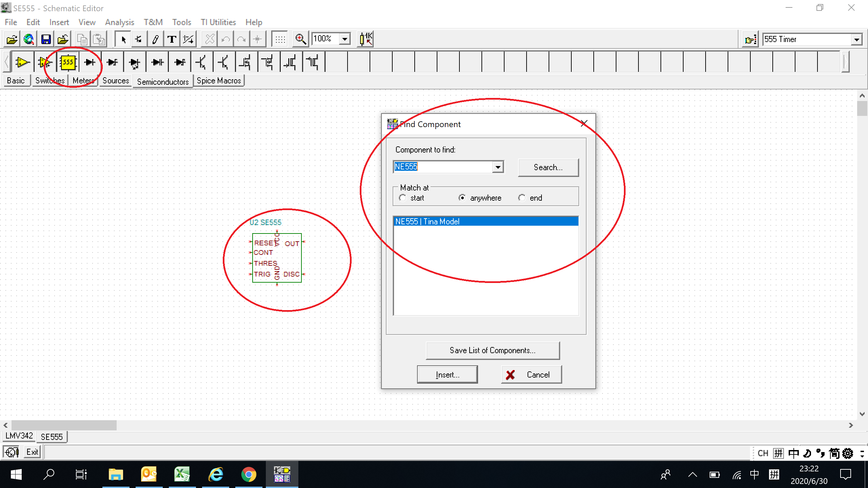Screen dimensions: 868x488
Task: Select the 'start' match radio button
Action: pos(402,198)
